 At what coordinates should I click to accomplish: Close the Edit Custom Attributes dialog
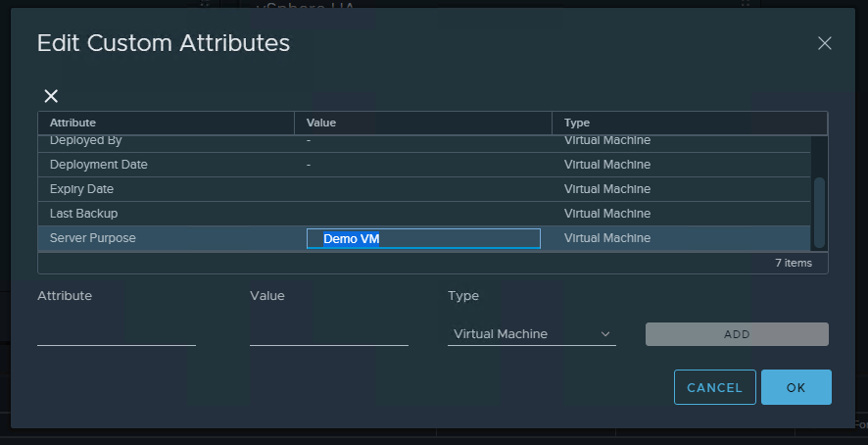pos(824,43)
